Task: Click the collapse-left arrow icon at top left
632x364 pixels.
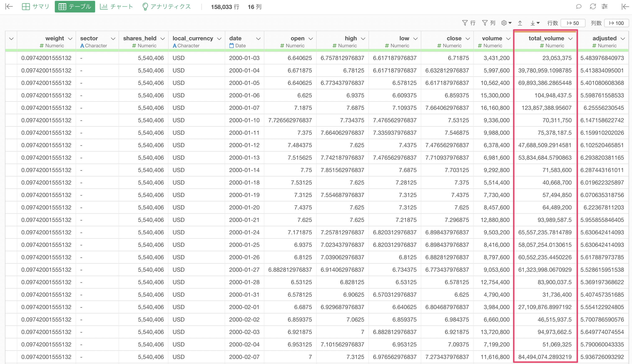Action: pos(9,6)
